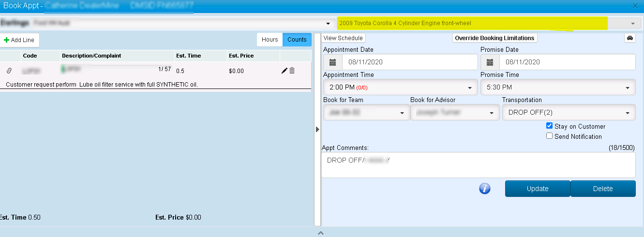Viewport: 644px width, 237px height.
Task: Switch to the Hours tab
Action: point(270,40)
